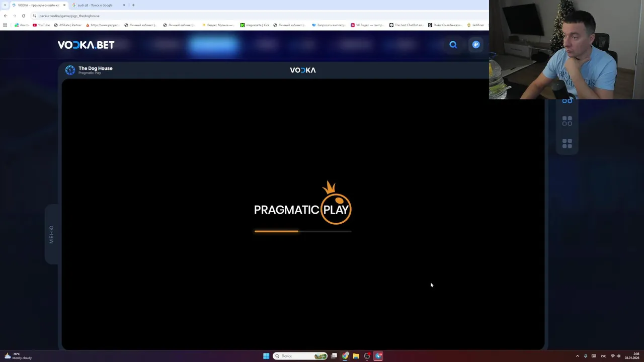
Task: Close the audi q8 tab
Action: coord(124,5)
